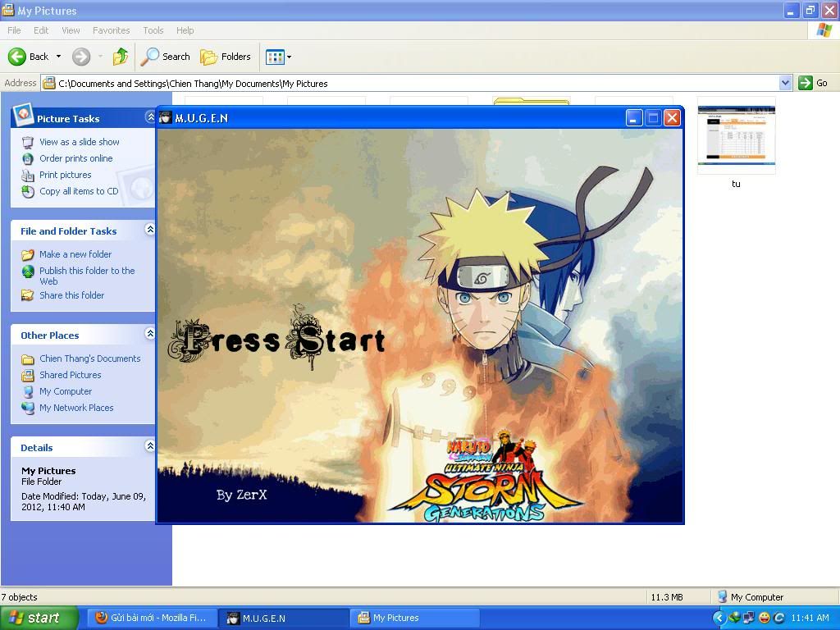Open the File menu
This screenshot has width=840, height=630.
[15, 30]
